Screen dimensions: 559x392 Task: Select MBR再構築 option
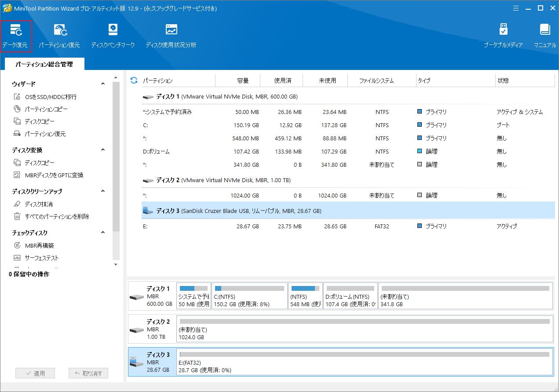pos(33,245)
